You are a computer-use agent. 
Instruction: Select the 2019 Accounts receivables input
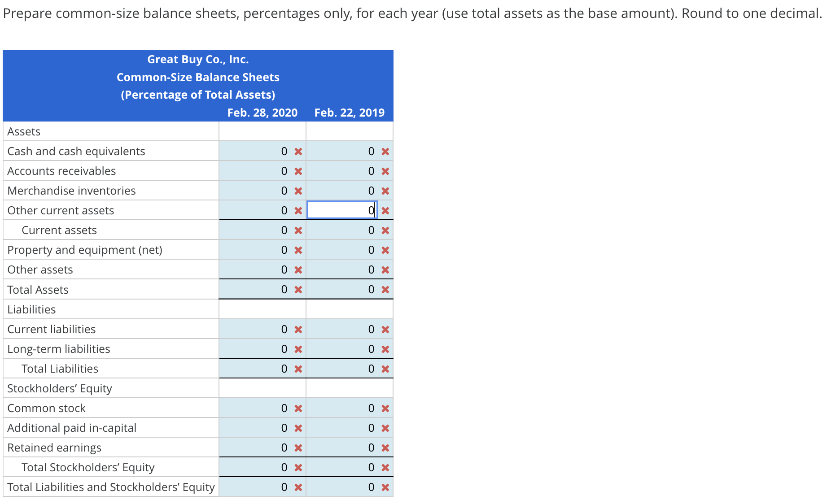coord(342,171)
